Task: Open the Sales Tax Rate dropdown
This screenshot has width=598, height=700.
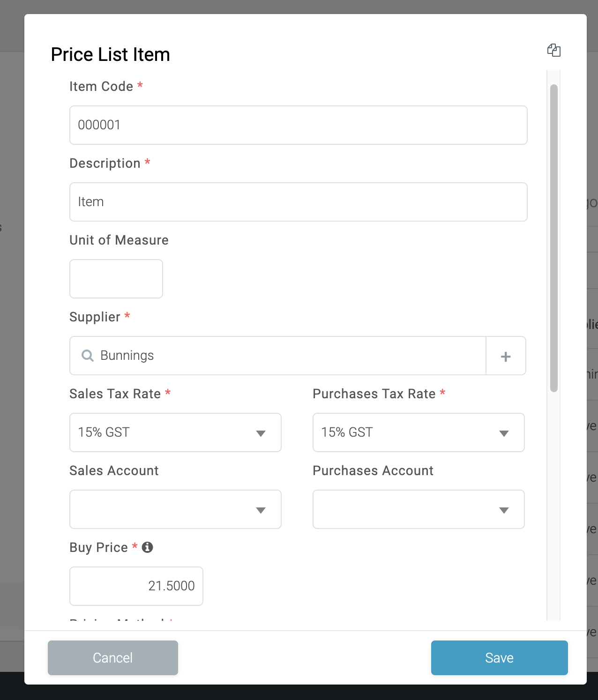Action: 175,432
